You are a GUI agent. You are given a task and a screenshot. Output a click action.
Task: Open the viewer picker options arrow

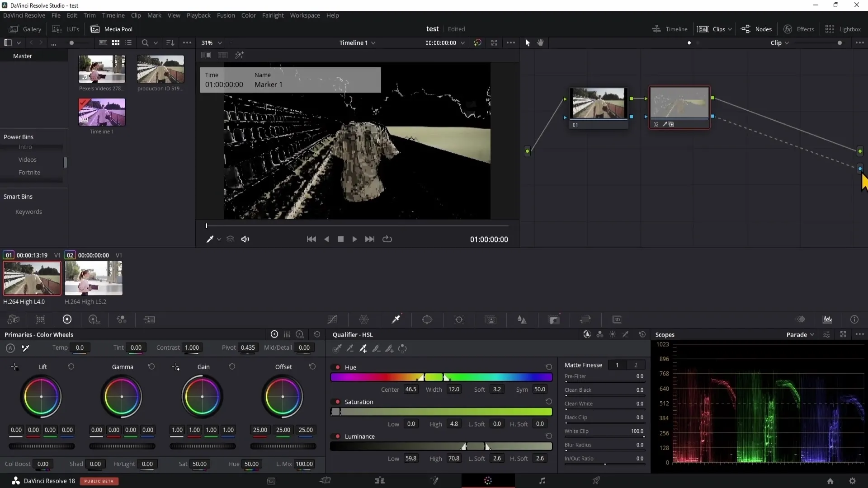219,239
